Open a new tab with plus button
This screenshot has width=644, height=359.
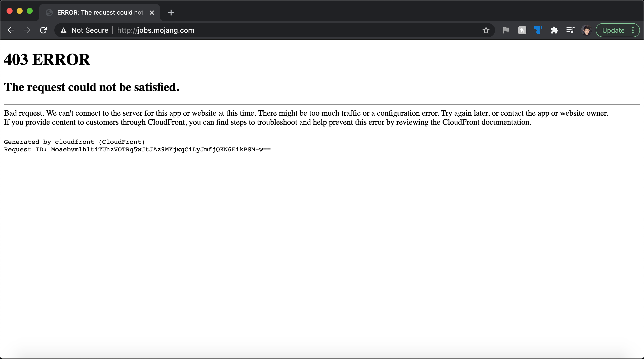click(171, 13)
